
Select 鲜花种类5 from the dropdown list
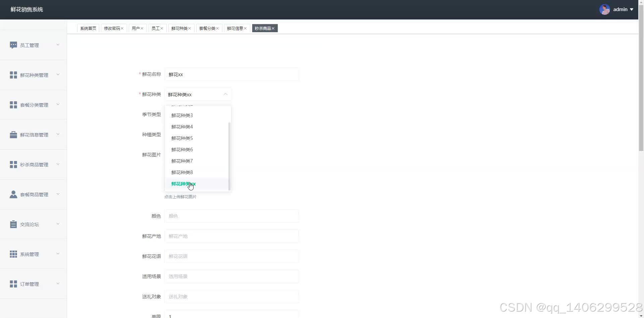coord(198,138)
